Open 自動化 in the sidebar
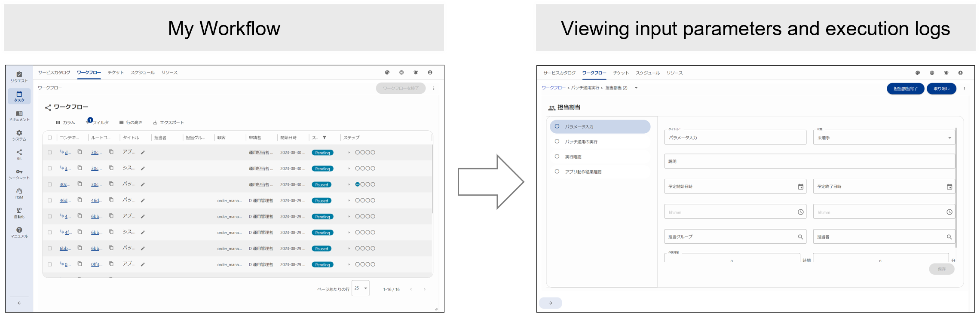This screenshot has width=980, height=313. (19, 213)
